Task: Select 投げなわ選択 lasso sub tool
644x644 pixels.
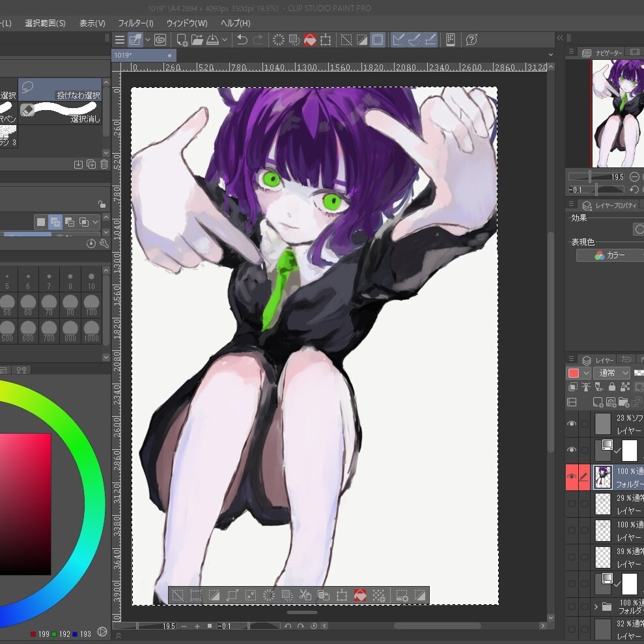Action: [x=60, y=89]
